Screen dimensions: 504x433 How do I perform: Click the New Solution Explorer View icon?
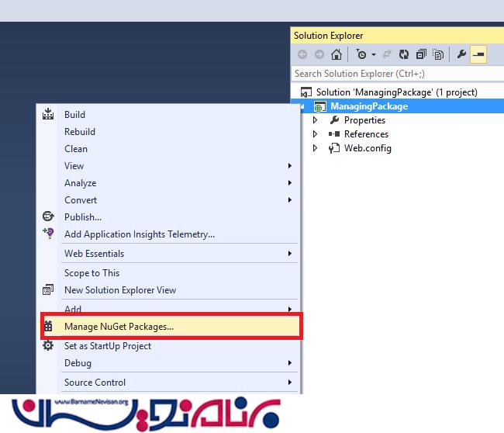coord(48,289)
